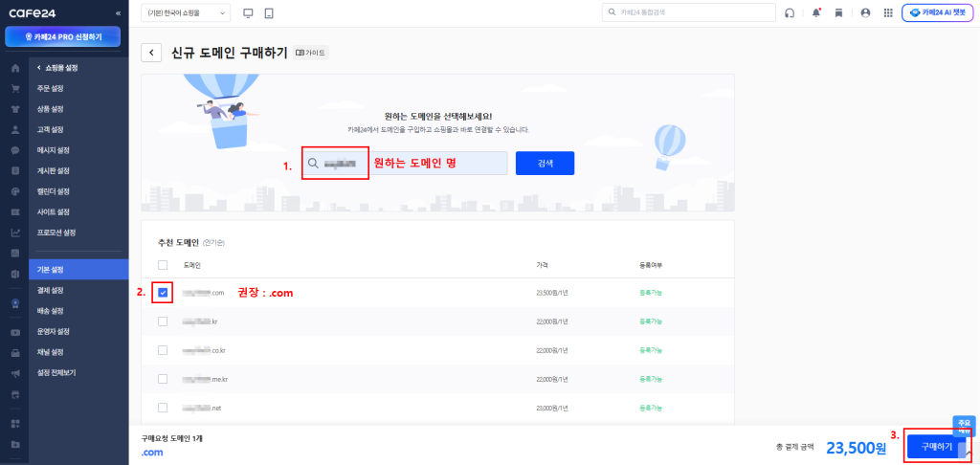Open the four-squares apps icon in rail
Screen dimensions: 980x465
pyautogui.click(x=15, y=424)
